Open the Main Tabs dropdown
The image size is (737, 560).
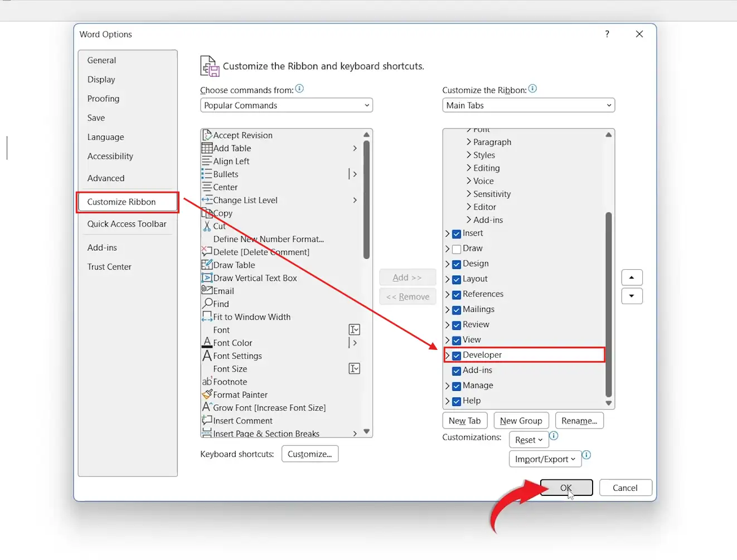click(528, 105)
